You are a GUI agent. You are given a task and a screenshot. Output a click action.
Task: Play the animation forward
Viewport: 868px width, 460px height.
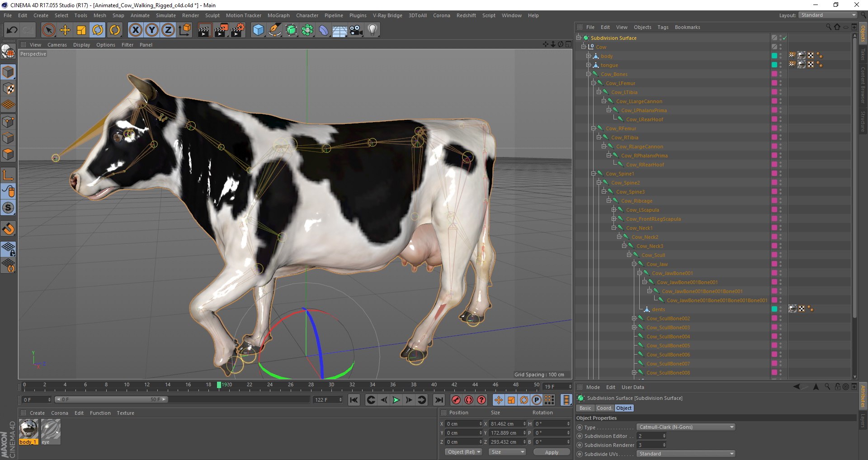(x=396, y=400)
